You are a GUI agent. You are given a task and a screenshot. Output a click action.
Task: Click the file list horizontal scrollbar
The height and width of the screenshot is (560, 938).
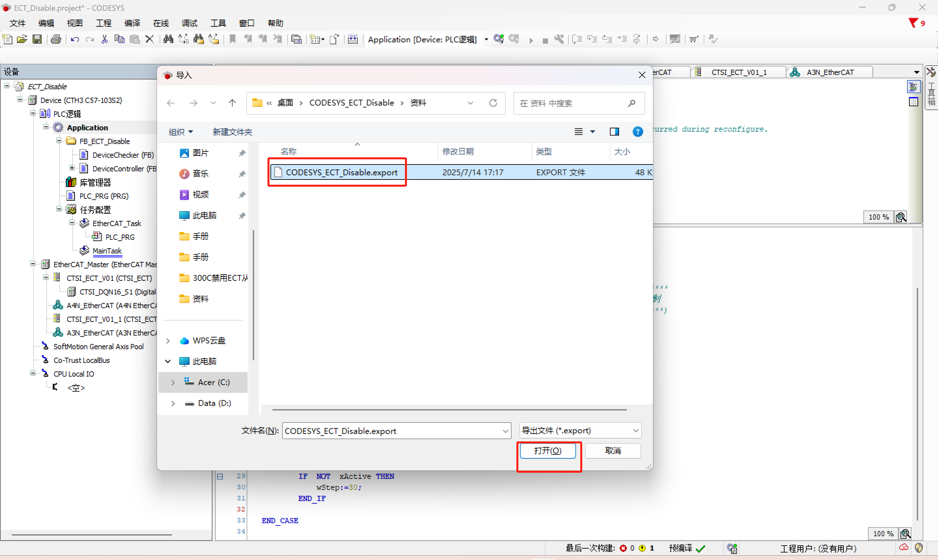[449, 409]
